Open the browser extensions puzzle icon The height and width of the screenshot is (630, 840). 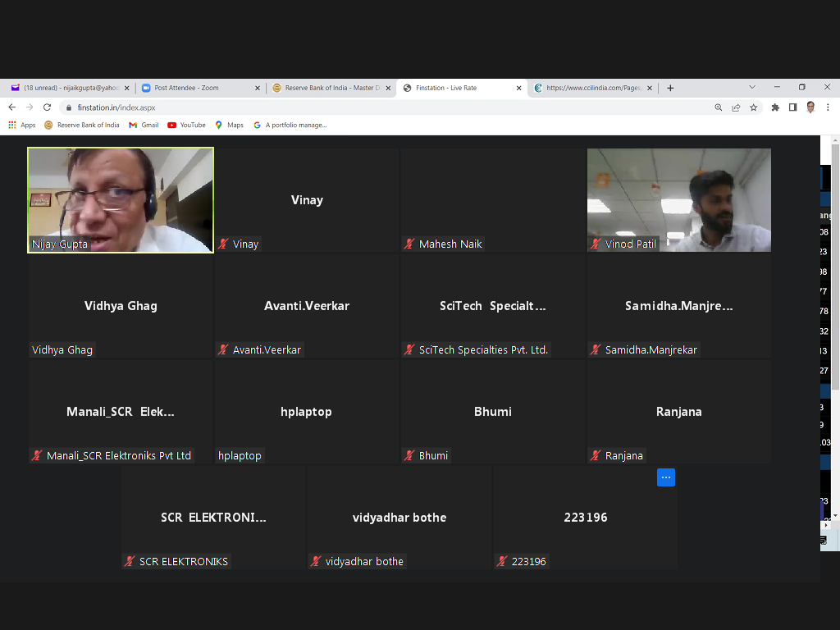(775, 107)
